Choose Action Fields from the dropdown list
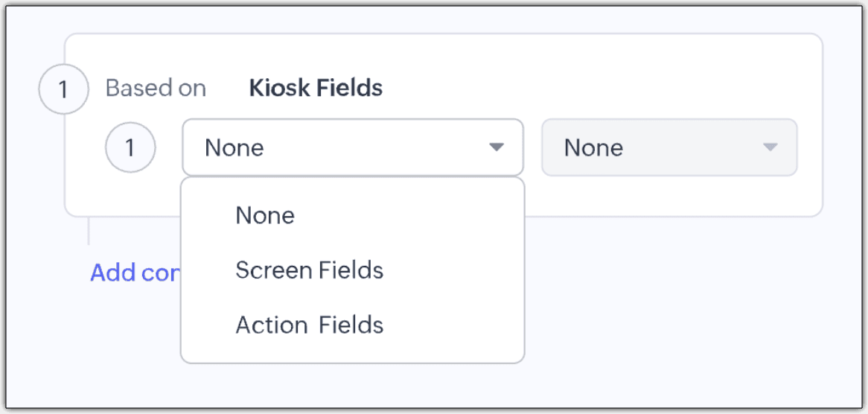This screenshot has height=414, width=868. pyautogui.click(x=309, y=325)
